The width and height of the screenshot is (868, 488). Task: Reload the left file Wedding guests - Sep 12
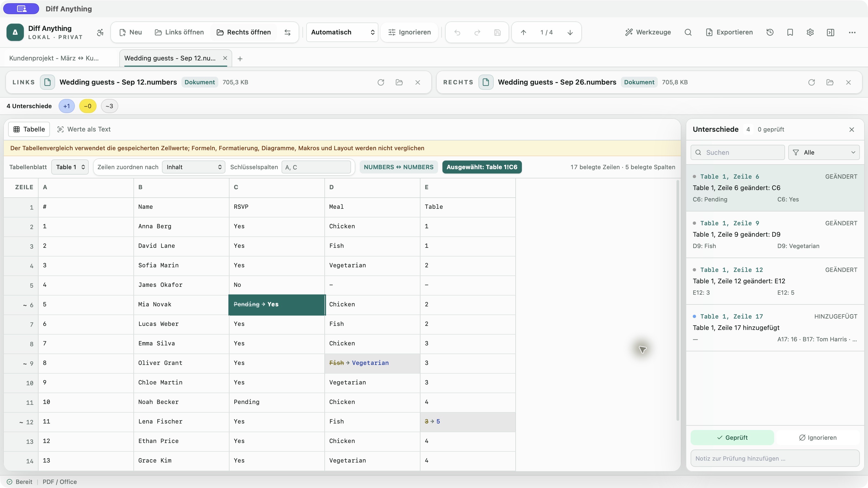point(381,82)
